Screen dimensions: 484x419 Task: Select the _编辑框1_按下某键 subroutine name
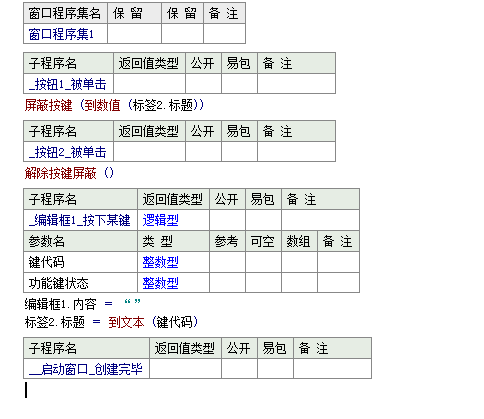80,220
